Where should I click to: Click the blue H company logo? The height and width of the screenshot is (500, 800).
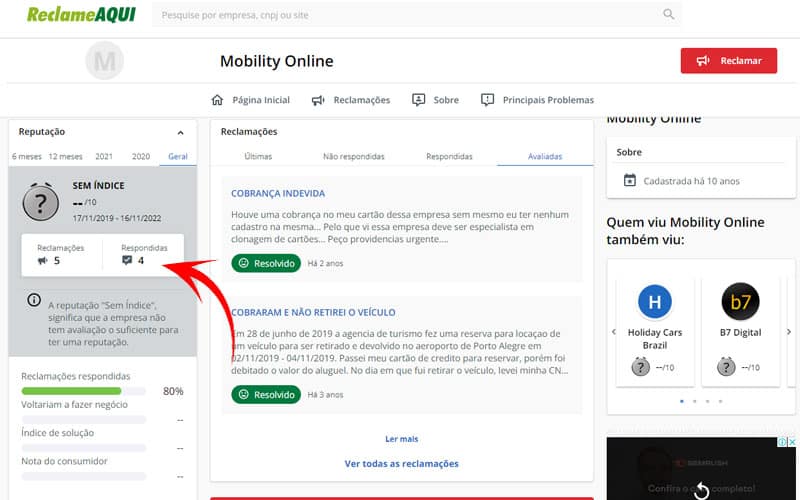[655, 302]
